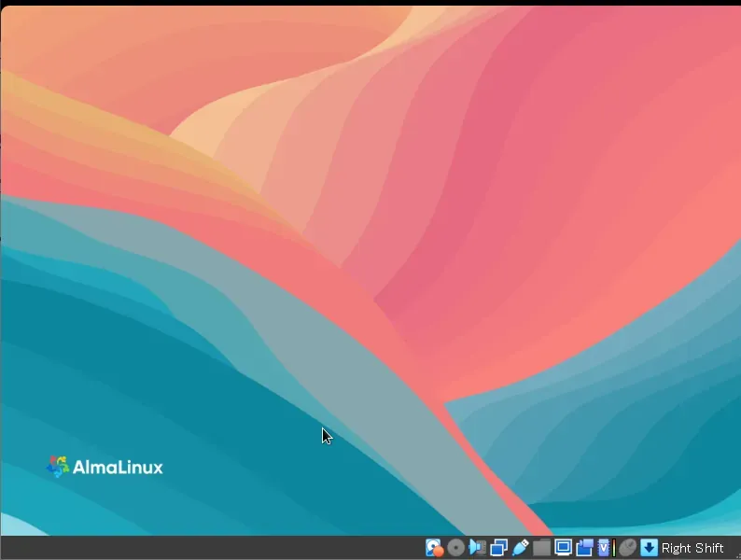Toggle the mouse integration indicator

[628, 548]
